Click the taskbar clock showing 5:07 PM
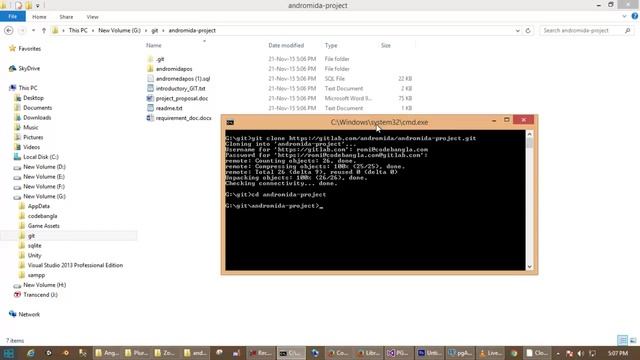This screenshot has height=360, width=640. [618, 353]
